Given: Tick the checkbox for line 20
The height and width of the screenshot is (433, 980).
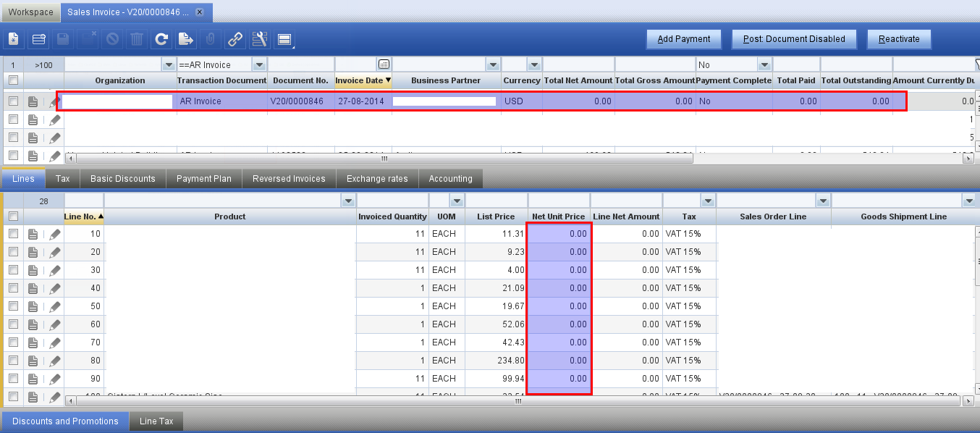Looking at the screenshot, I should 13,252.
